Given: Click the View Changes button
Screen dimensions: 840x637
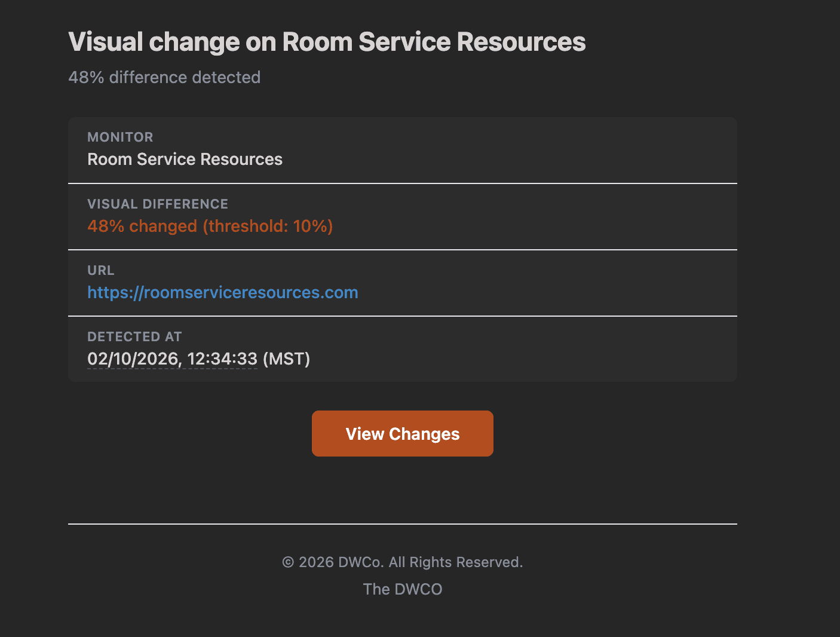Looking at the screenshot, I should [402, 433].
